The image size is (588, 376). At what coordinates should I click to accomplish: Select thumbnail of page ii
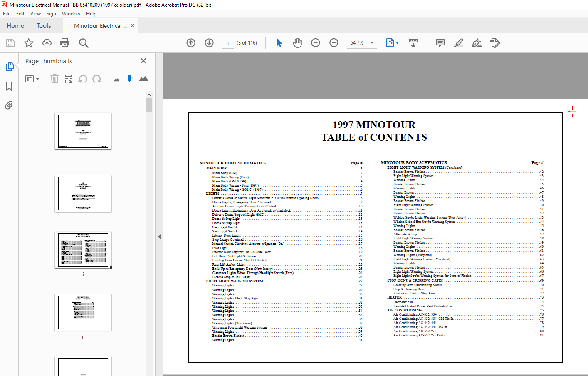click(83, 313)
